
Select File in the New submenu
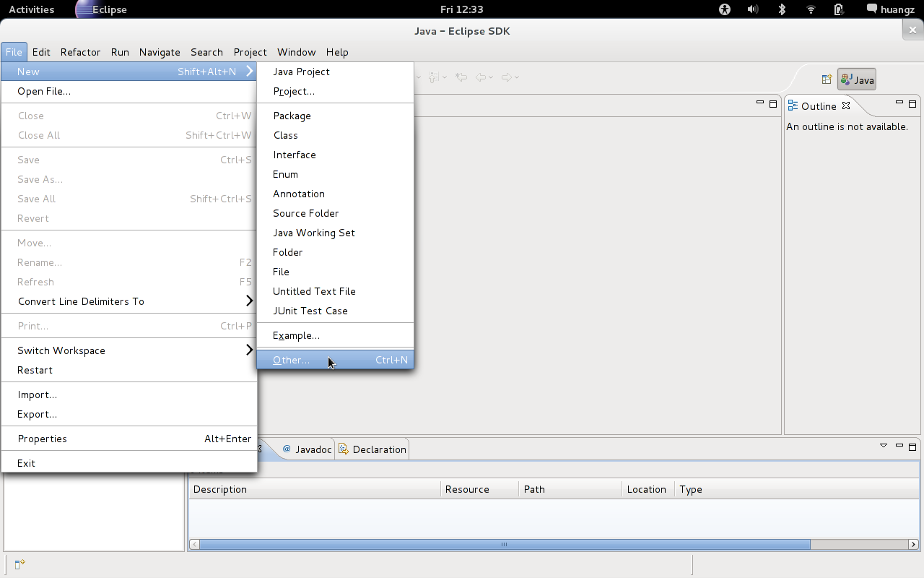click(x=335, y=272)
